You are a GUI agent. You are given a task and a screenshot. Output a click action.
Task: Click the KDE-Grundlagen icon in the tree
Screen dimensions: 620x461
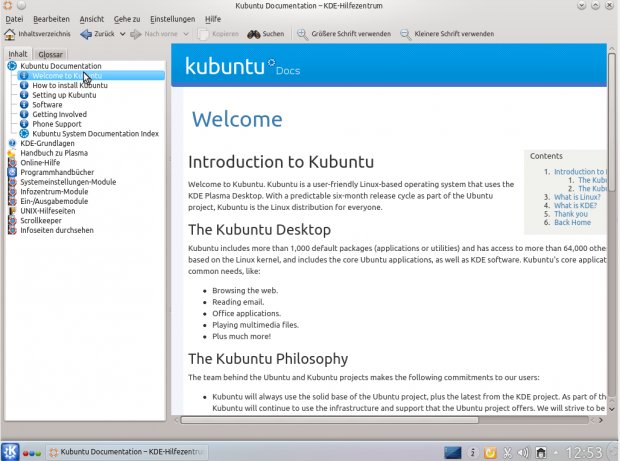pos(12,143)
